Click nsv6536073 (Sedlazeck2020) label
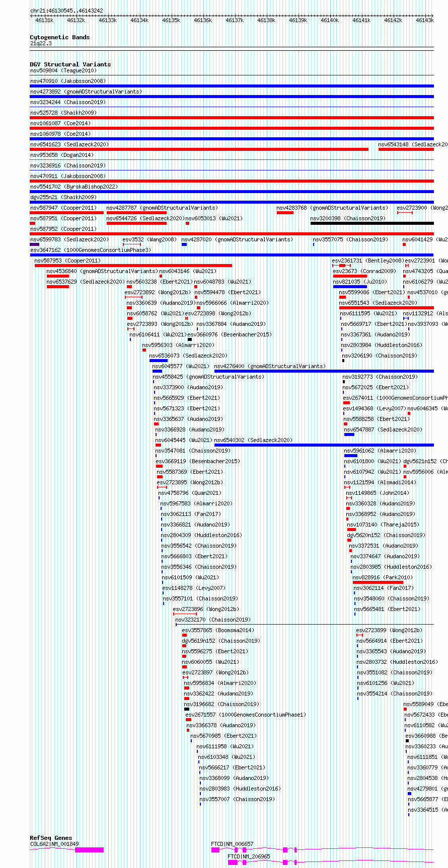Screen dimensions: 448x868 (x=188, y=356)
